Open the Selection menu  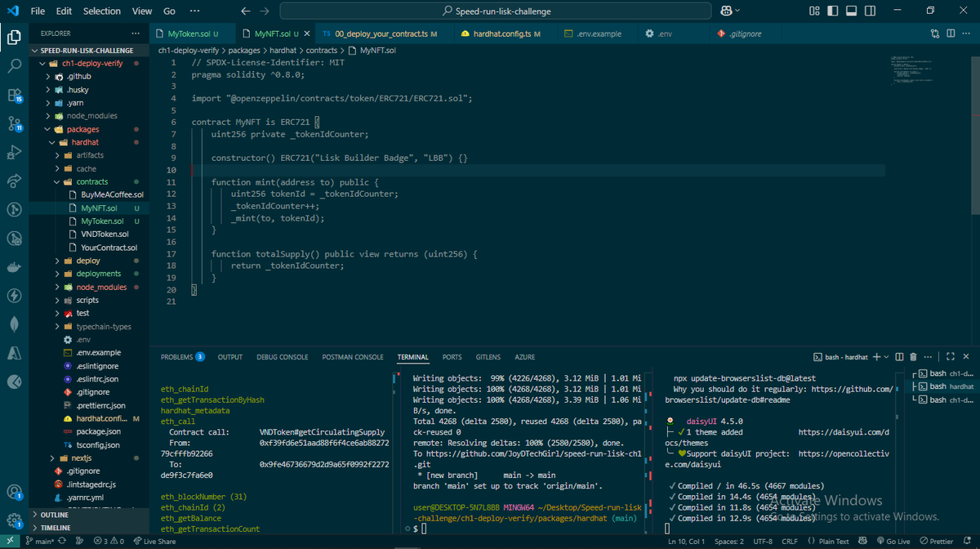(x=101, y=11)
